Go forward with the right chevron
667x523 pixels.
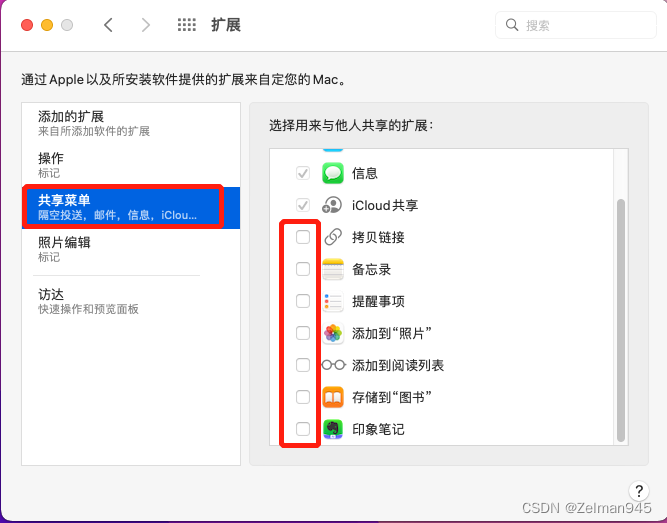[146, 25]
